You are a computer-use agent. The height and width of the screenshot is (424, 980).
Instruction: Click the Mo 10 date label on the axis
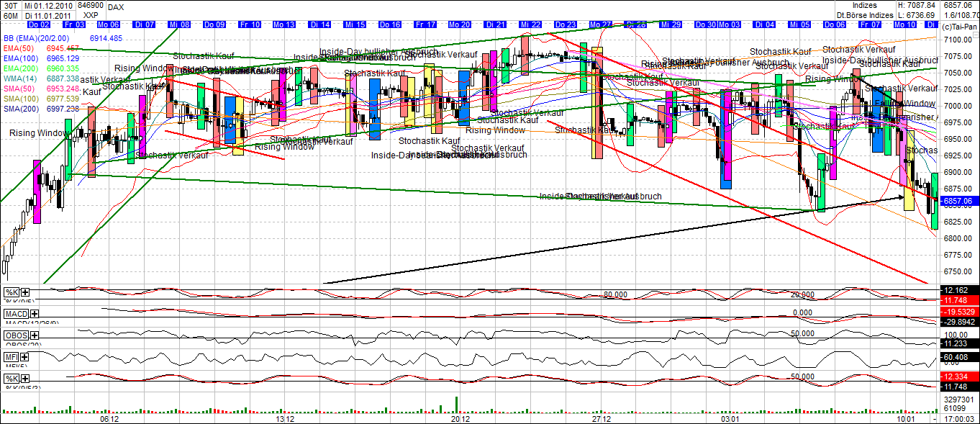pyautogui.click(x=904, y=24)
